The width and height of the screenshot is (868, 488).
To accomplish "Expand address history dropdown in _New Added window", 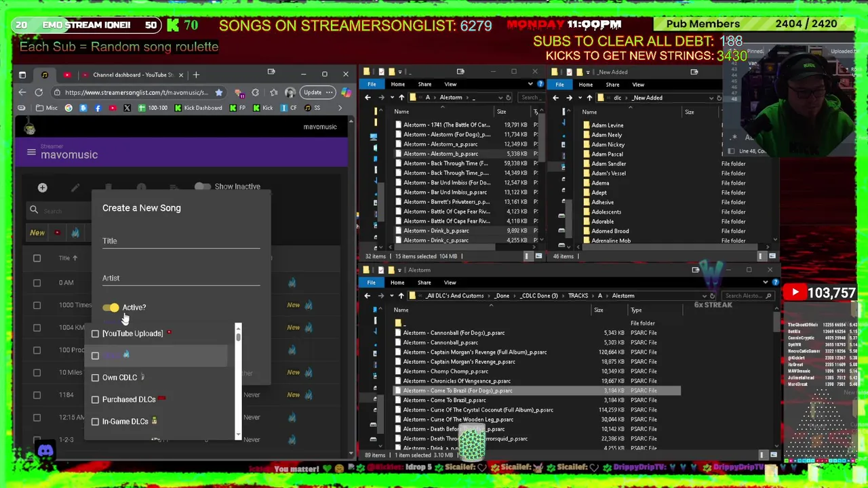I will [711, 98].
